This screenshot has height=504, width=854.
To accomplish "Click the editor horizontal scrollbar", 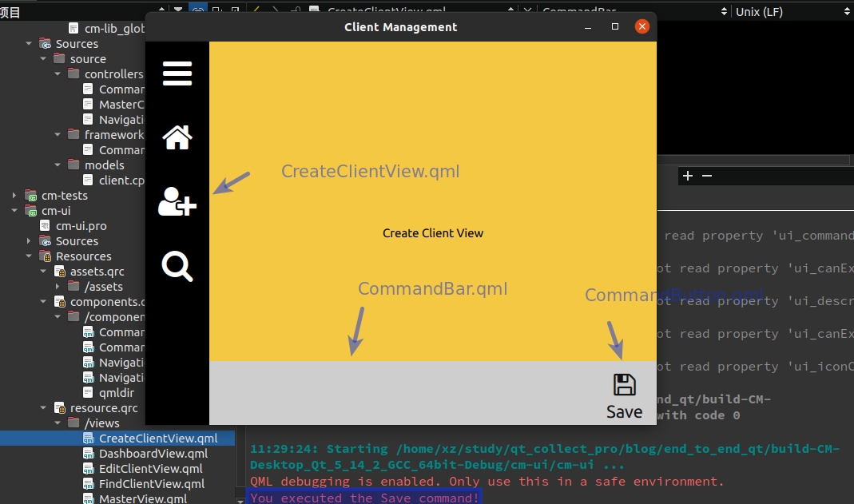I will 753,160.
